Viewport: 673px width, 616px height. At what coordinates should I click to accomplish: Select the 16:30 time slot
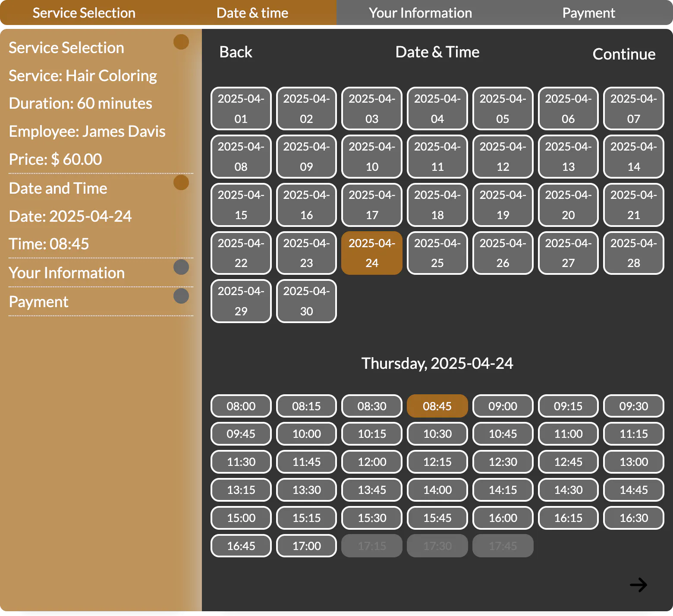click(x=634, y=518)
